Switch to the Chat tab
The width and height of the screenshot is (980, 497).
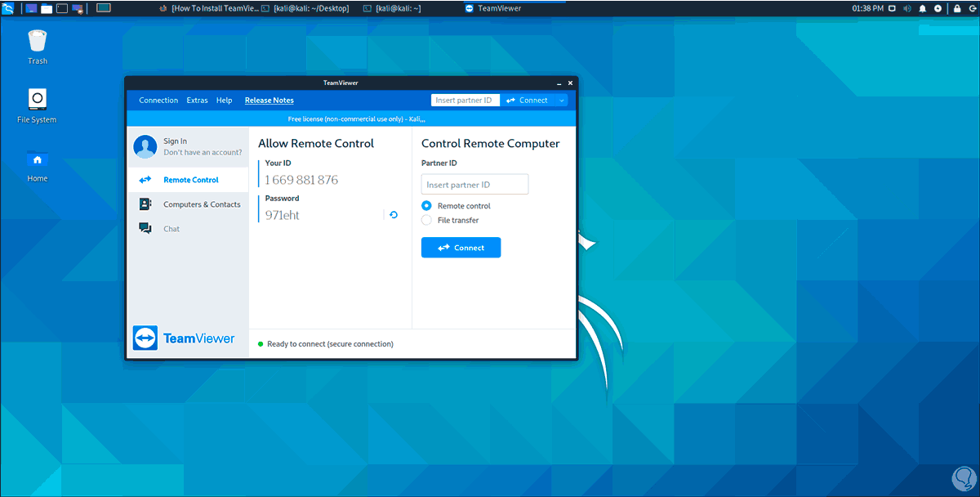[x=188, y=229]
